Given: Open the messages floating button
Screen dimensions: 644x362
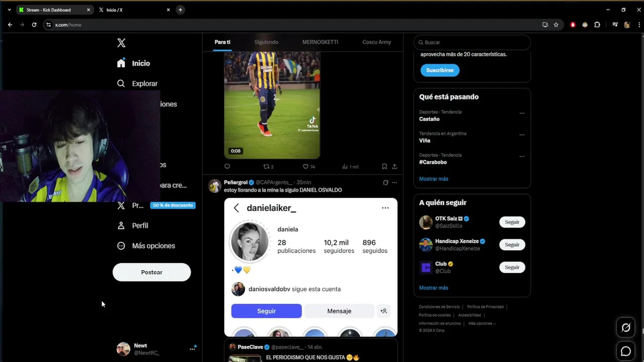Looking at the screenshot, I should click(626, 351).
